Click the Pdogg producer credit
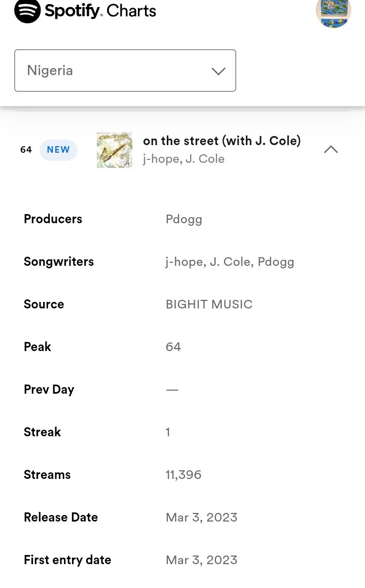Image resolution: width=365 pixels, height=588 pixels. tap(184, 219)
